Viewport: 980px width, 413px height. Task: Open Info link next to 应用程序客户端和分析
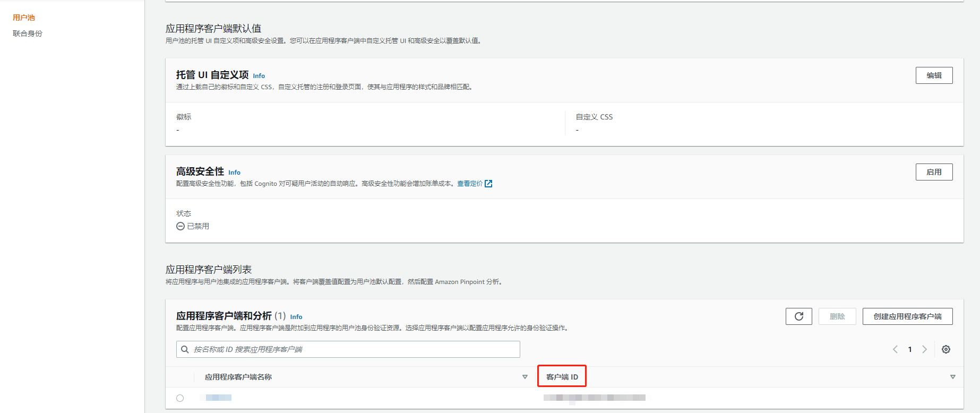click(296, 317)
